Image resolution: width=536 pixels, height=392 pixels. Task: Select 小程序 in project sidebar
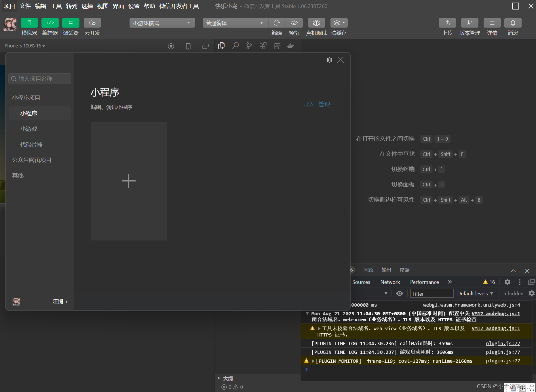tap(40, 113)
